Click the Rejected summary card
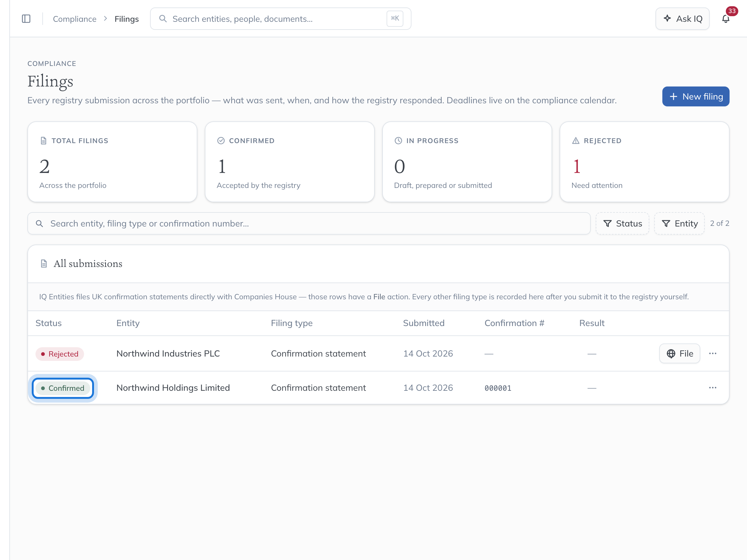The height and width of the screenshot is (560, 747). tap(644, 162)
